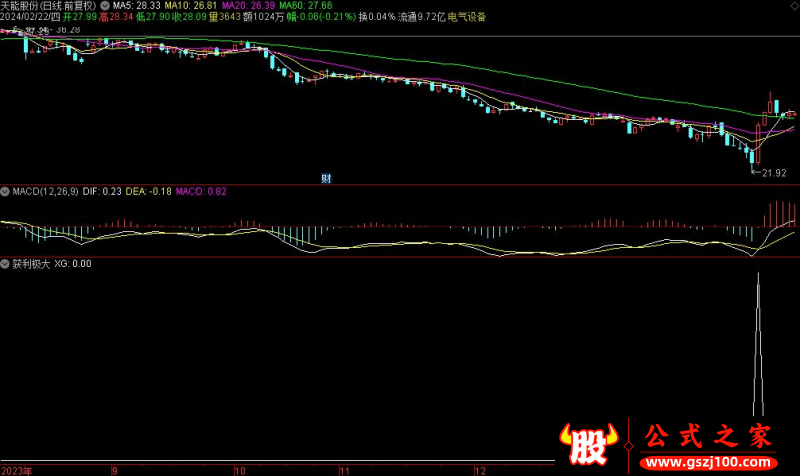Select the MA10: 26.81 moving average label
This screenshot has width=800, height=476.
(x=191, y=5)
